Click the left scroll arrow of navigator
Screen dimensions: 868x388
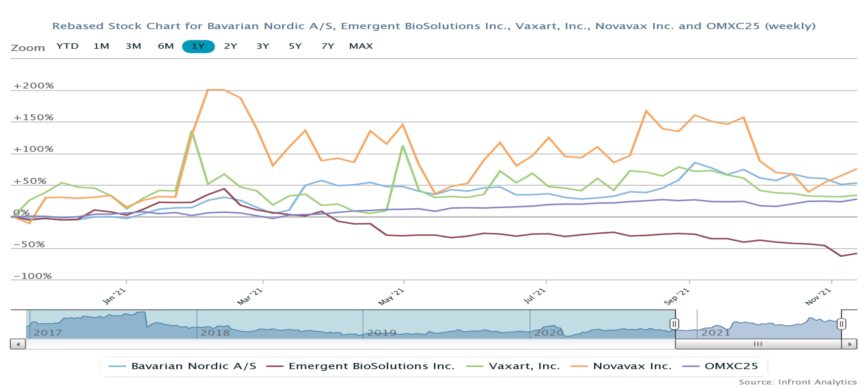click(18, 344)
